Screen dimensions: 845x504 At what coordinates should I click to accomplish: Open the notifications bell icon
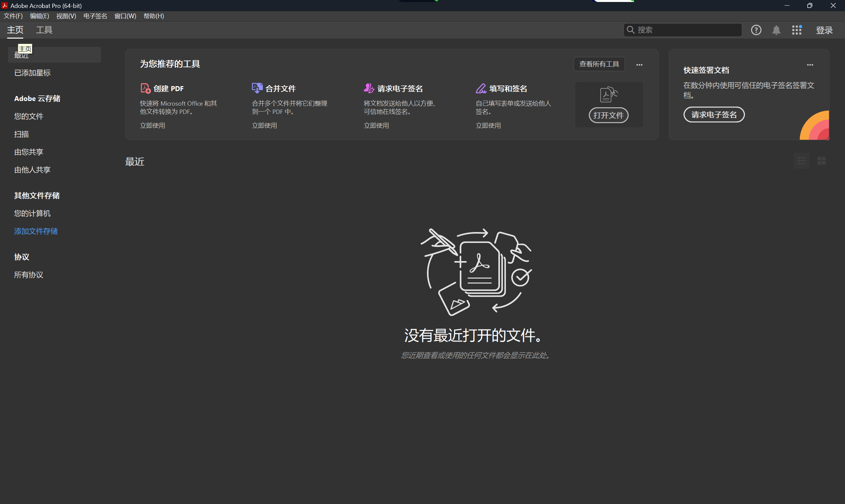[x=776, y=30]
